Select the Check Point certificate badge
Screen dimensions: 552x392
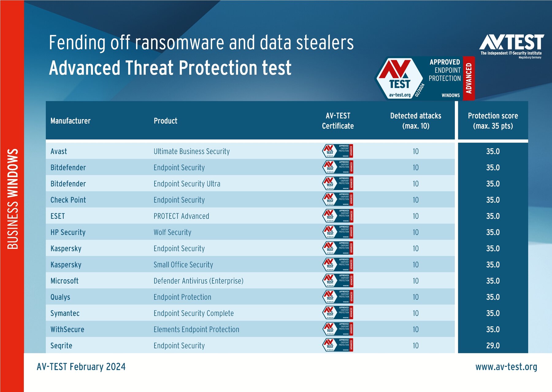click(x=337, y=200)
